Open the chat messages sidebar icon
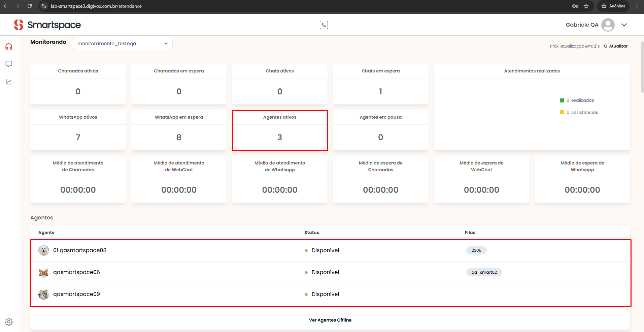This screenshot has height=332, width=644. click(x=9, y=64)
